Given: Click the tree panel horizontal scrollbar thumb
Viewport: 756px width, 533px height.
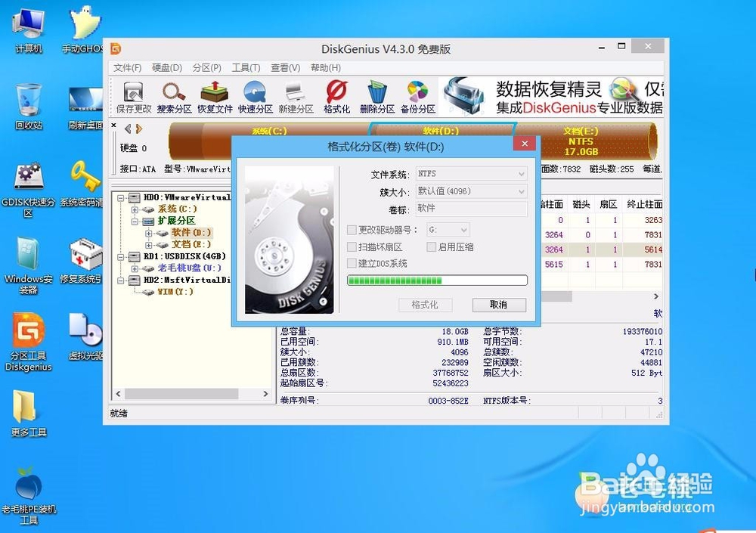Looking at the screenshot, I should (x=181, y=394).
